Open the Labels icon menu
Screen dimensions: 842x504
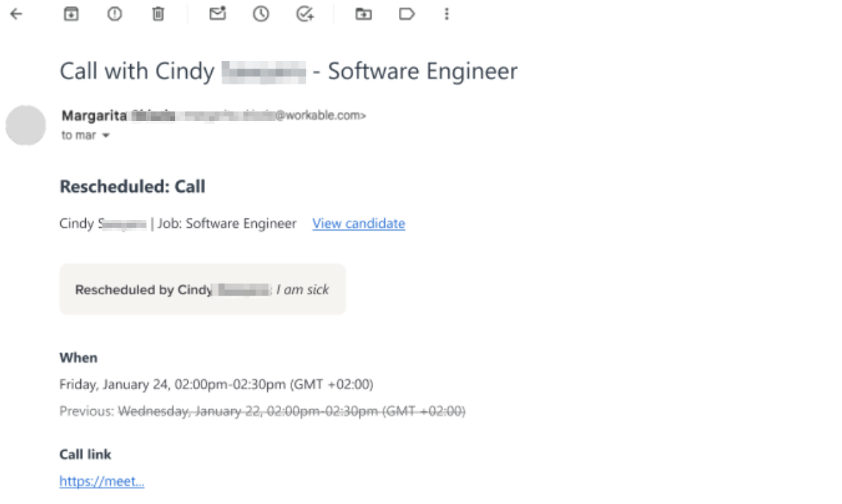point(406,14)
